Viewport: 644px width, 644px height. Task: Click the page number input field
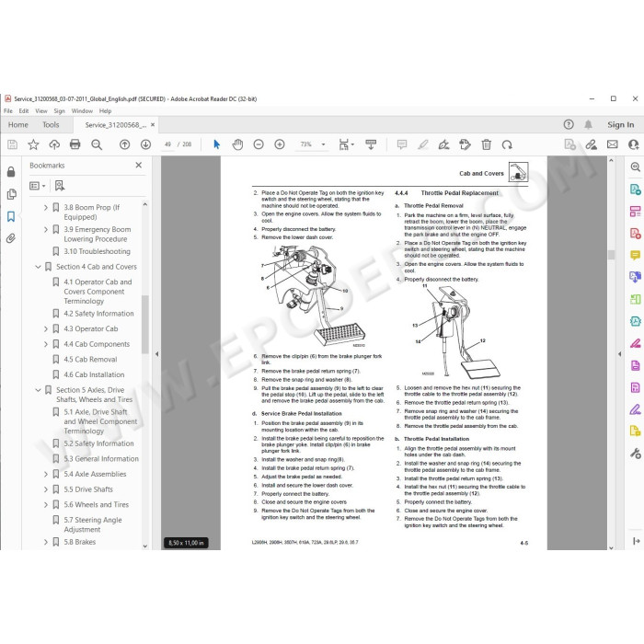[167, 144]
